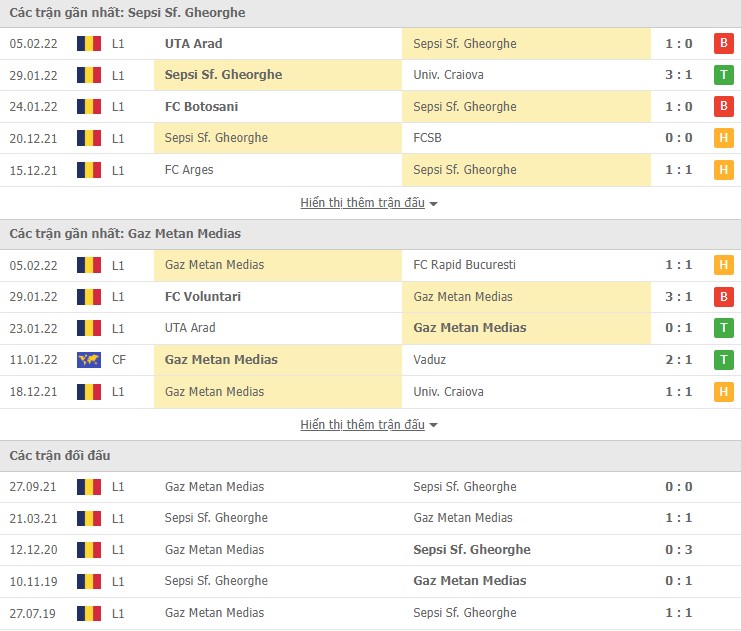Click the Romanian flag in the 12.12.20 row
The height and width of the screenshot is (631, 741).
[89, 550]
